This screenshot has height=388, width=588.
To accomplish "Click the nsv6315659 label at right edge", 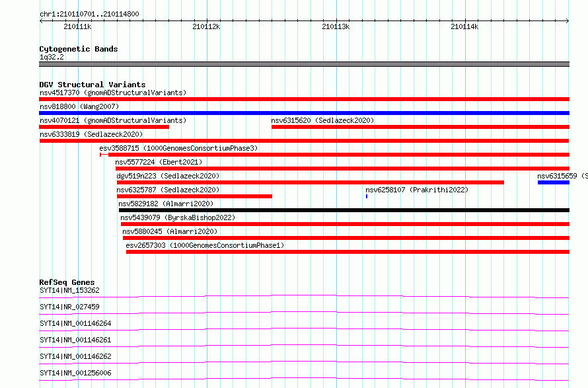I will [562, 176].
